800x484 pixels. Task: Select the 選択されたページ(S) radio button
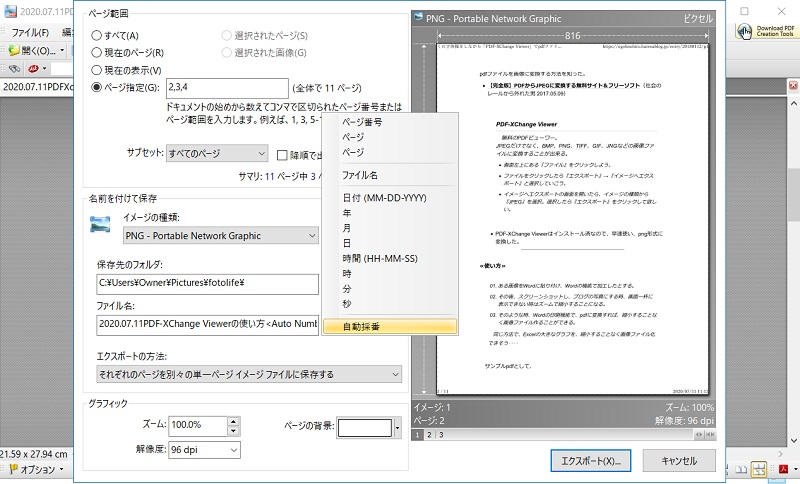pos(227,36)
